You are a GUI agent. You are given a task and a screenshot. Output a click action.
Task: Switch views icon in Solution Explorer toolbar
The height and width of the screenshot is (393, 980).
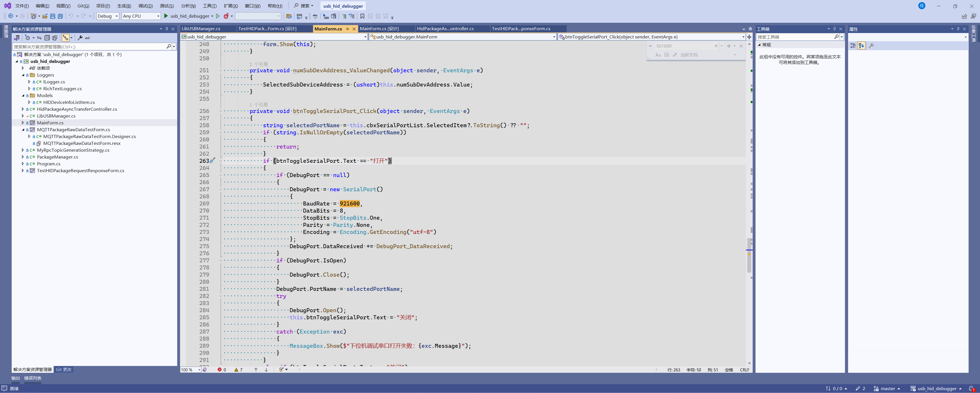(16, 38)
